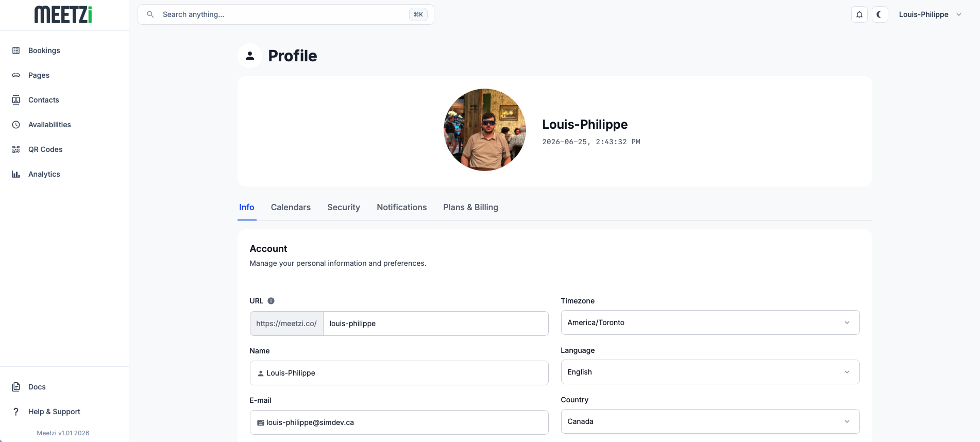Click the Contacts icon in sidebar
Screen dimensions: 980x442
tap(16, 100)
